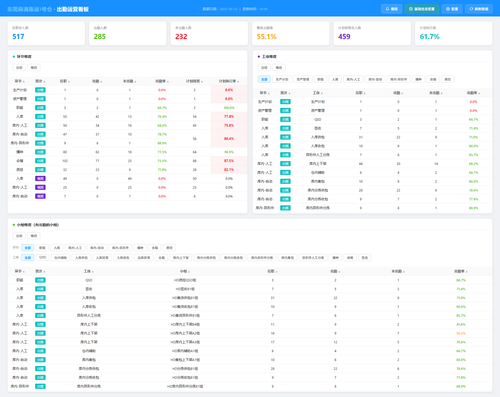The height and width of the screenshot is (397, 500).
Task: Sort bottom group table by 小组 column
Action: (185, 271)
